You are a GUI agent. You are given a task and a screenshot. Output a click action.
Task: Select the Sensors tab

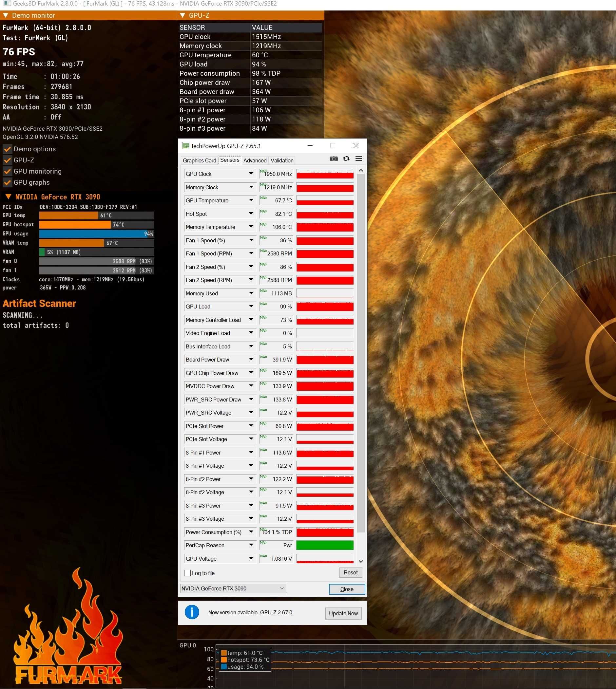(230, 160)
